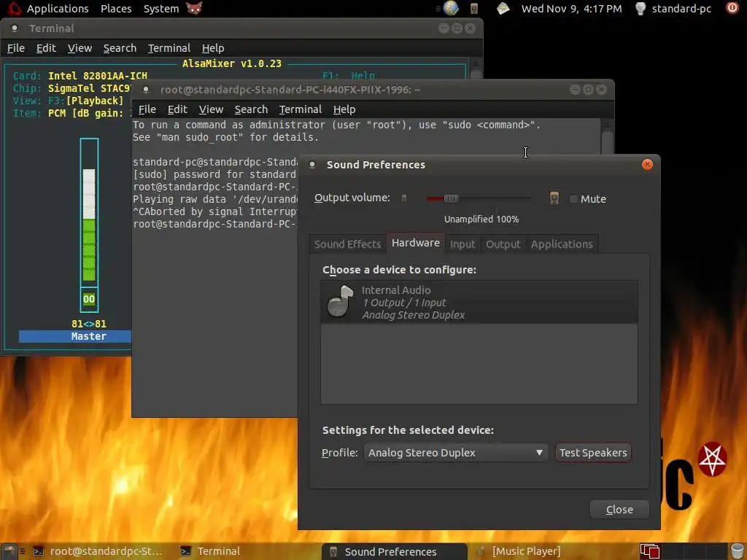Viewport: 747px width, 560px height.
Task: Click the show desktop icon in bottom panel
Action: (9, 551)
